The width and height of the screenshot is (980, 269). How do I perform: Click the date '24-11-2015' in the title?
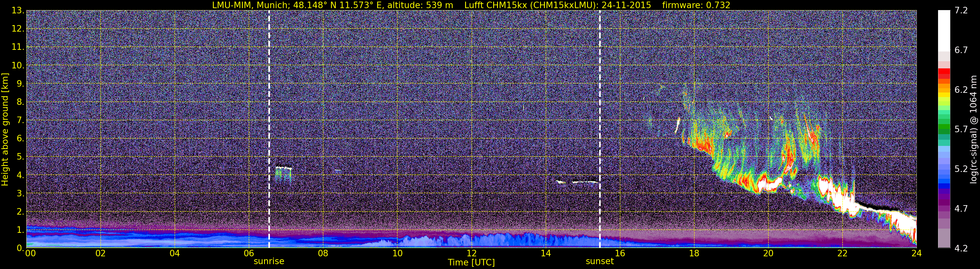[626, 5]
